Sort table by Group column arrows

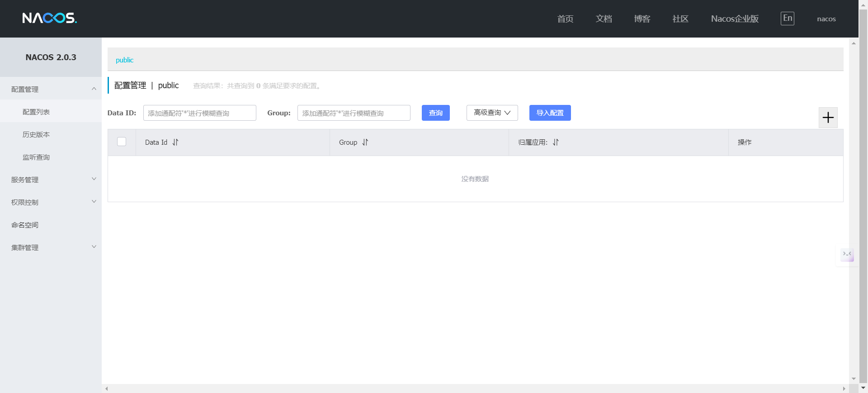[x=365, y=142]
